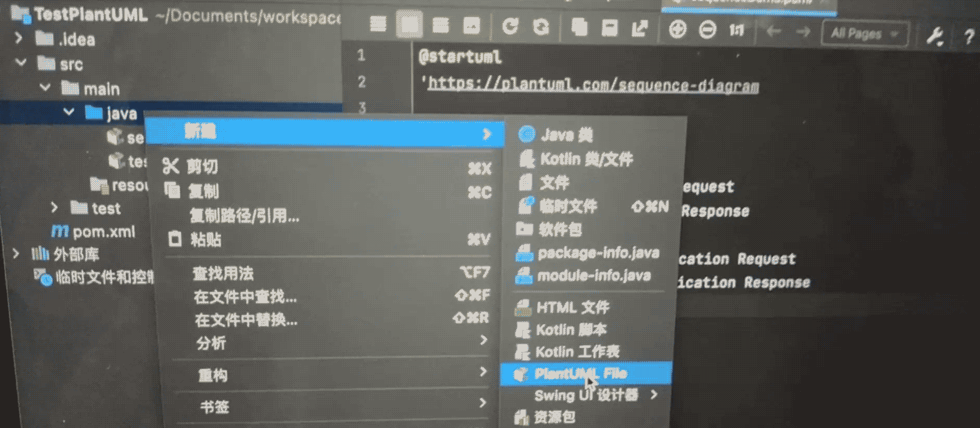The image size is (980, 428).
Task: Zoom out of the PlantUML preview
Action: point(707,30)
